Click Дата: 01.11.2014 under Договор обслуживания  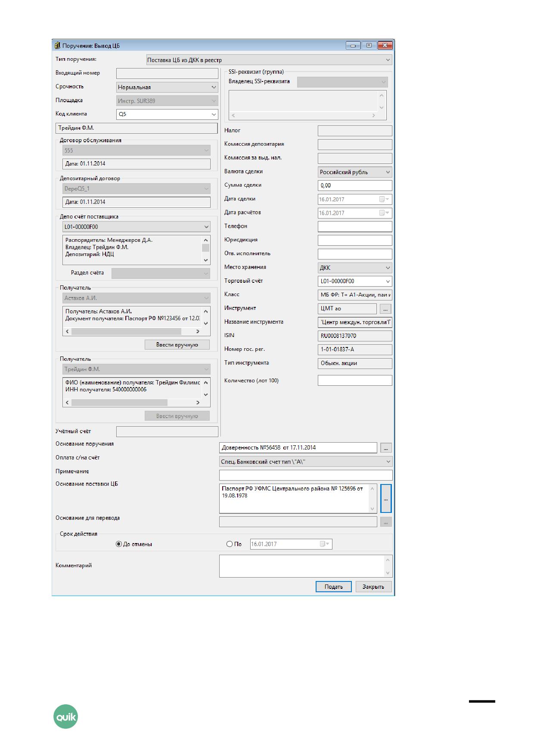tap(137, 164)
